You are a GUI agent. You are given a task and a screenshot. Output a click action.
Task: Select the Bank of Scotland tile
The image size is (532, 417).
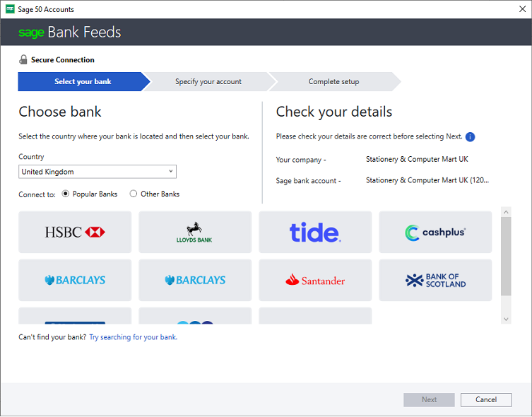pos(435,281)
